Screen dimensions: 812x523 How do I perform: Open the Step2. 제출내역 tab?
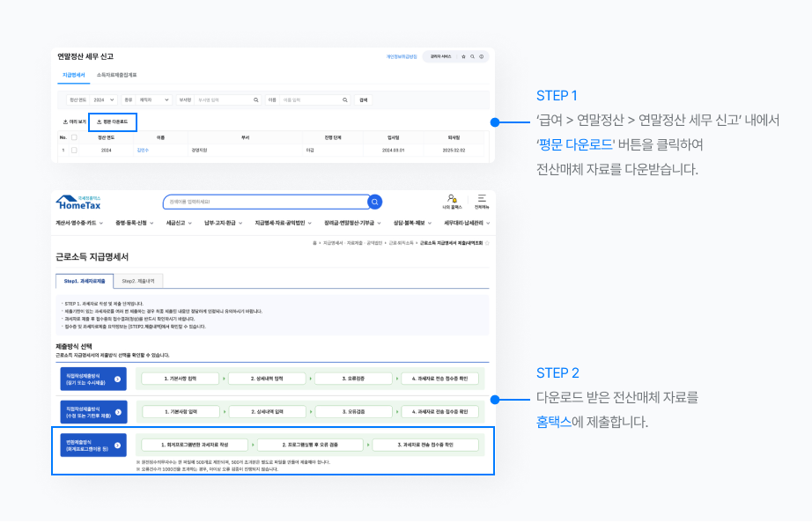[x=141, y=282]
